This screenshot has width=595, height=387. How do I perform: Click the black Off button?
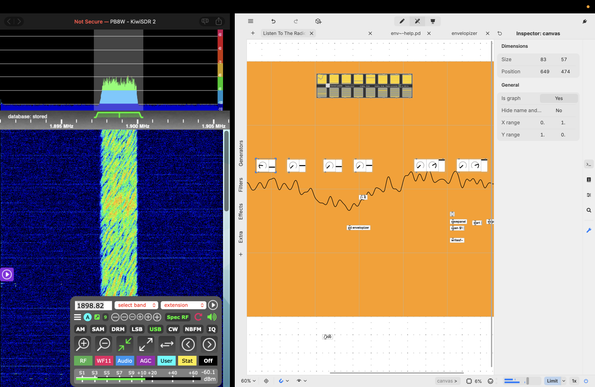pyautogui.click(x=208, y=361)
